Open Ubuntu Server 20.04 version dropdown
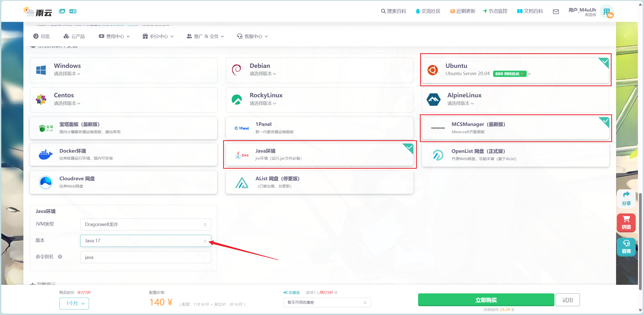This screenshot has height=315, width=644. pyautogui.click(x=488, y=74)
